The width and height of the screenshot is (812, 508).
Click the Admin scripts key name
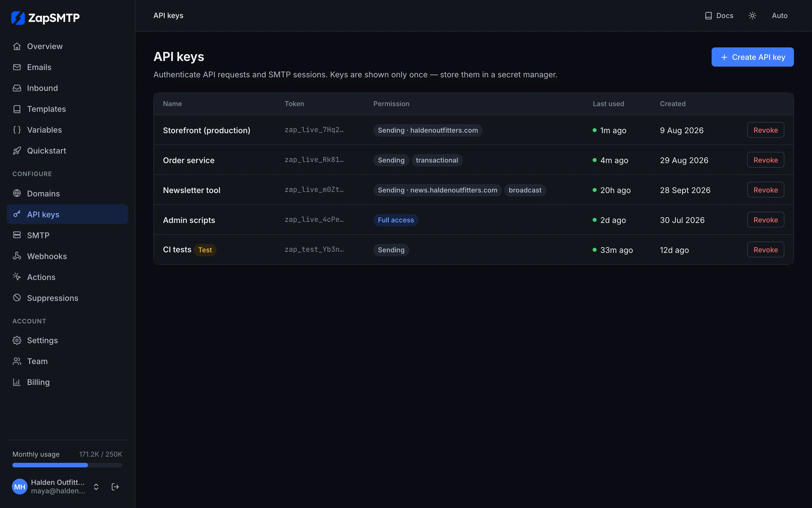(189, 220)
